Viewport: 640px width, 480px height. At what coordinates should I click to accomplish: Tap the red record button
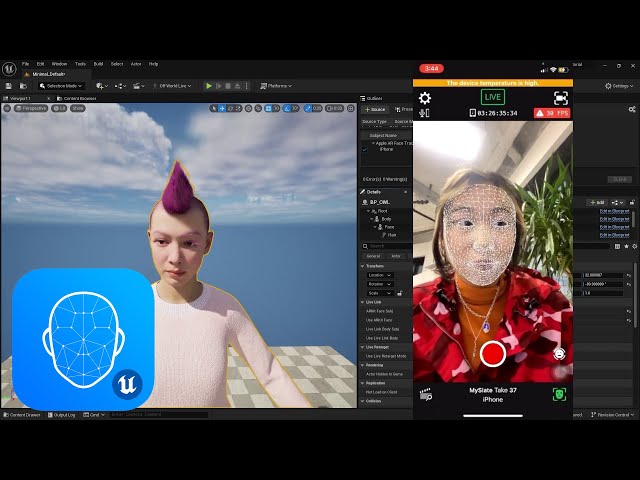[x=493, y=354]
